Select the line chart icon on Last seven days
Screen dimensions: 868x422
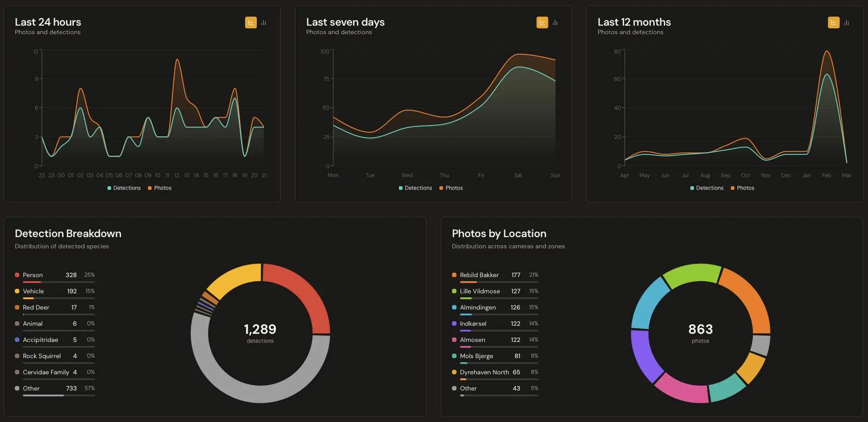click(542, 22)
